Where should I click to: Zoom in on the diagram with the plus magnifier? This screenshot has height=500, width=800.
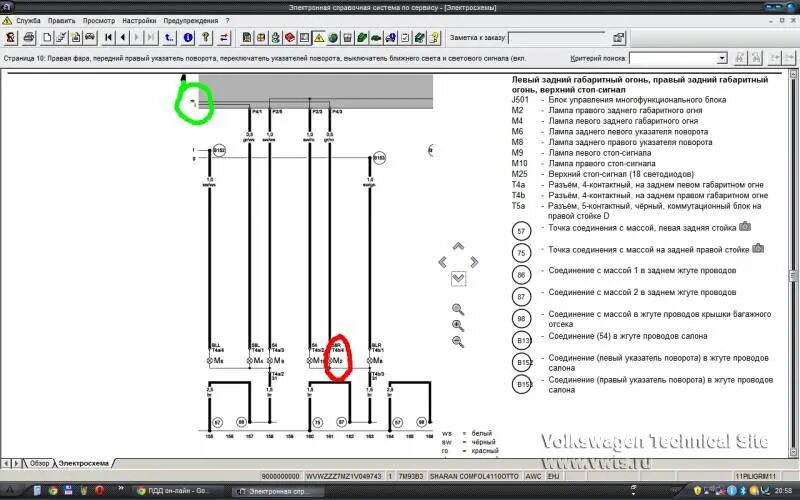pyautogui.click(x=458, y=326)
